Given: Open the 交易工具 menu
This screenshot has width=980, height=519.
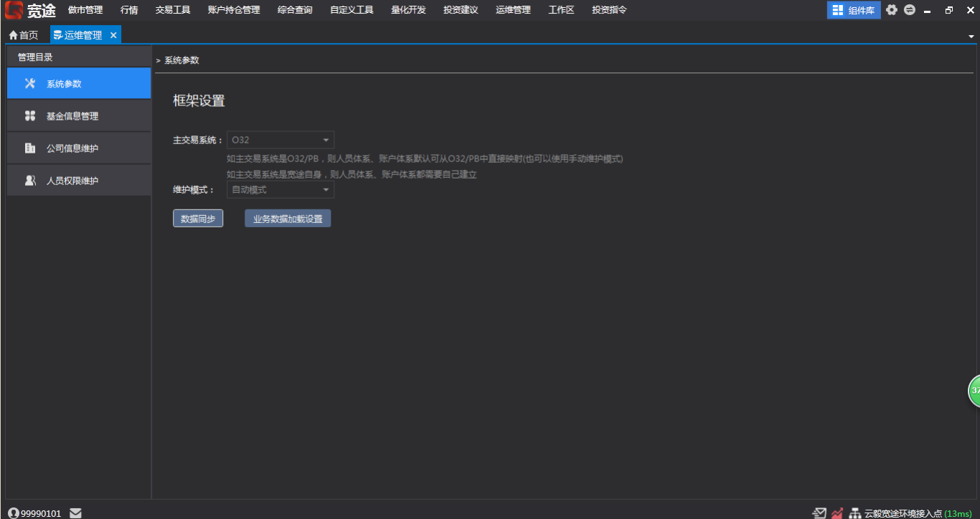Looking at the screenshot, I should click(173, 10).
